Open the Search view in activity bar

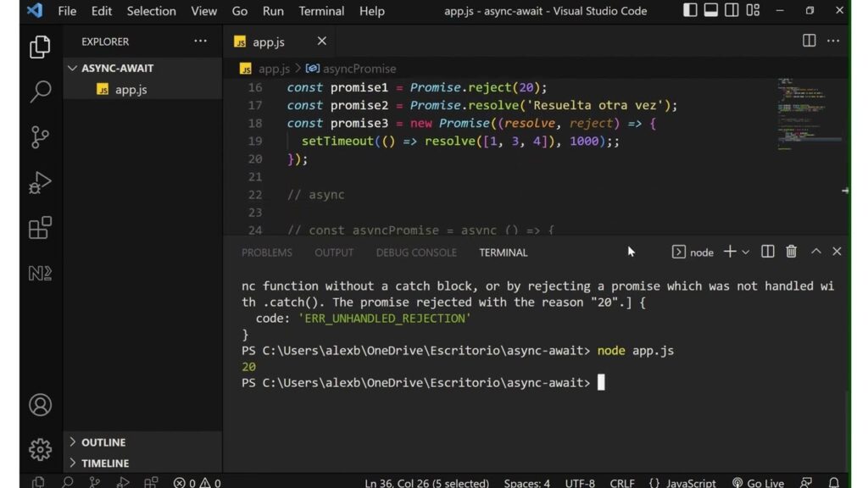pyautogui.click(x=40, y=91)
